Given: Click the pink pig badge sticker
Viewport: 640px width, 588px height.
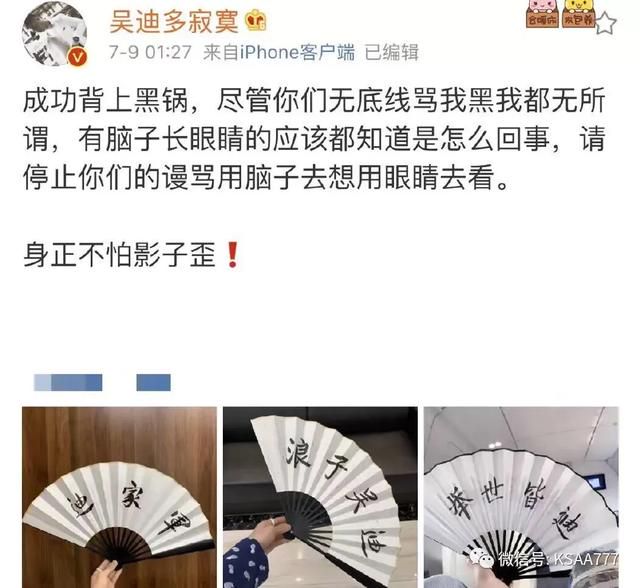Looking at the screenshot, I should tap(542, 13).
